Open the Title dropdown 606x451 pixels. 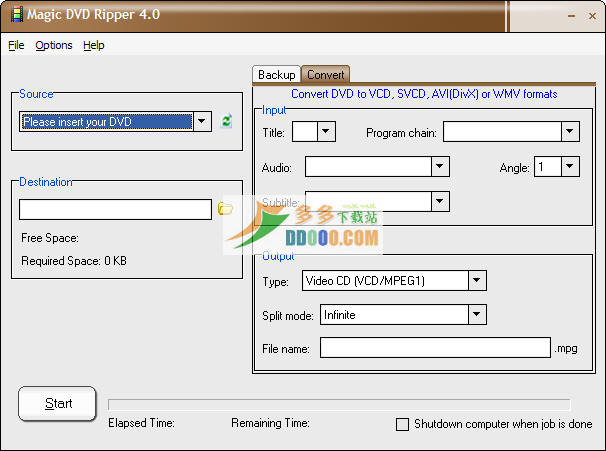pyautogui.click(x=326, y=132)
